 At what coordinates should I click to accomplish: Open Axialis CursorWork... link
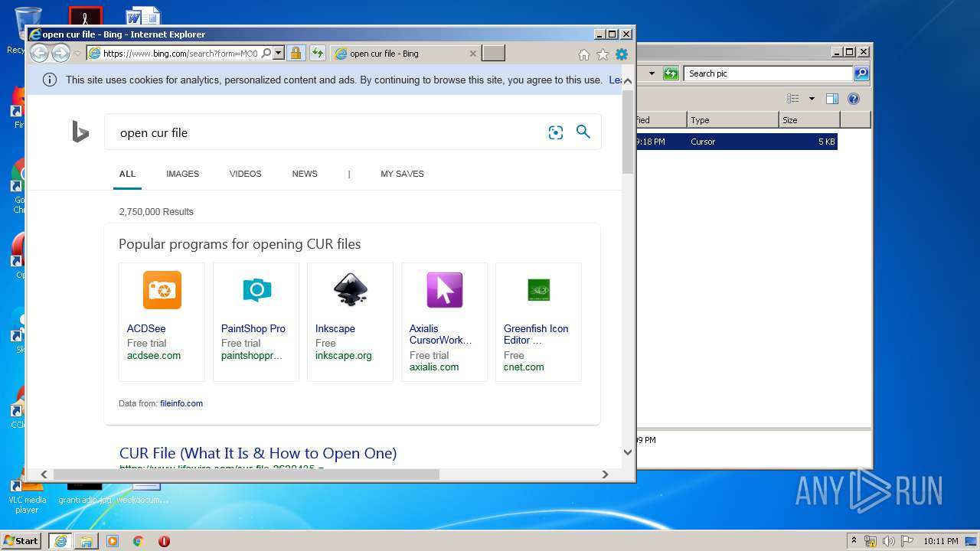click(x=441, y=334)
